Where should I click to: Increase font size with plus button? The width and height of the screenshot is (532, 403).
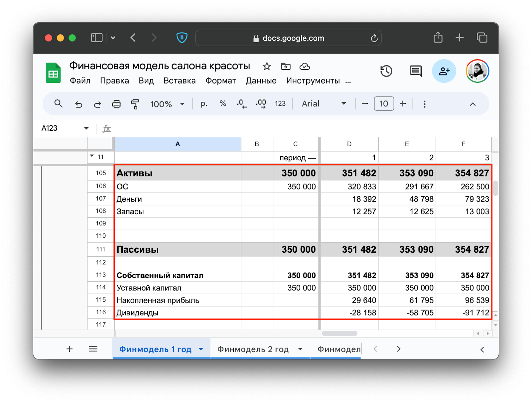(403, 104)
